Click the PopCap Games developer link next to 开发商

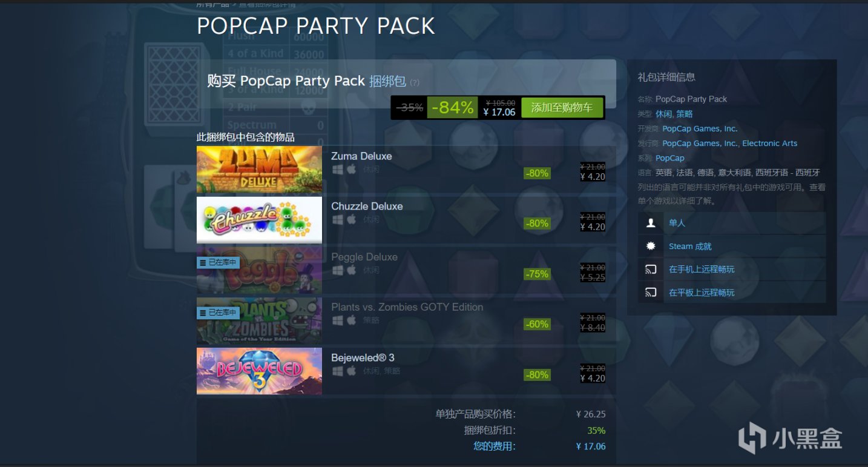[x=700, y=128]
